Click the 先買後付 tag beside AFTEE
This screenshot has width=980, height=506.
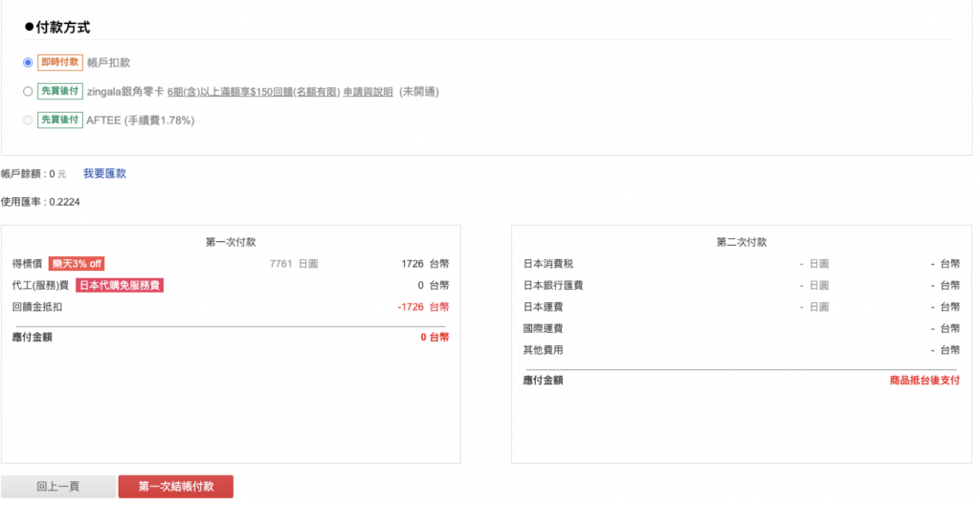click(x=60, y=120)
